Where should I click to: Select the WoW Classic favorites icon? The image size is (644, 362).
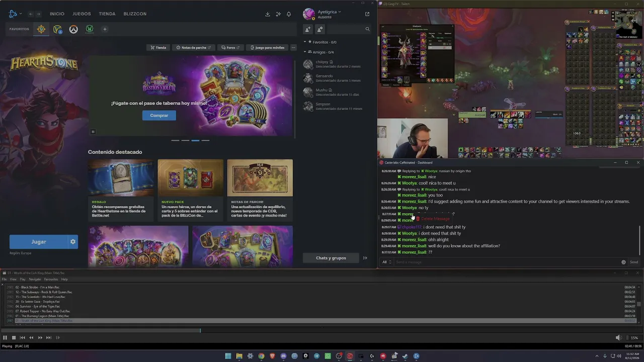point(90,29)
